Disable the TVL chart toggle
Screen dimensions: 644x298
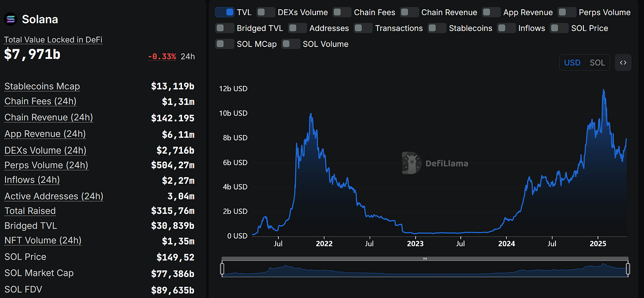coord(224,12)
